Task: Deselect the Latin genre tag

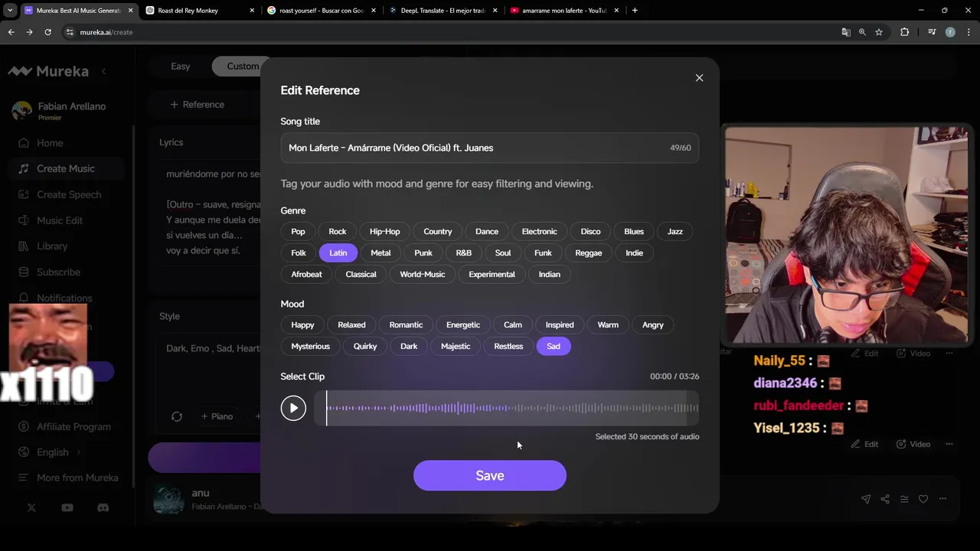Action: point(338,253)
